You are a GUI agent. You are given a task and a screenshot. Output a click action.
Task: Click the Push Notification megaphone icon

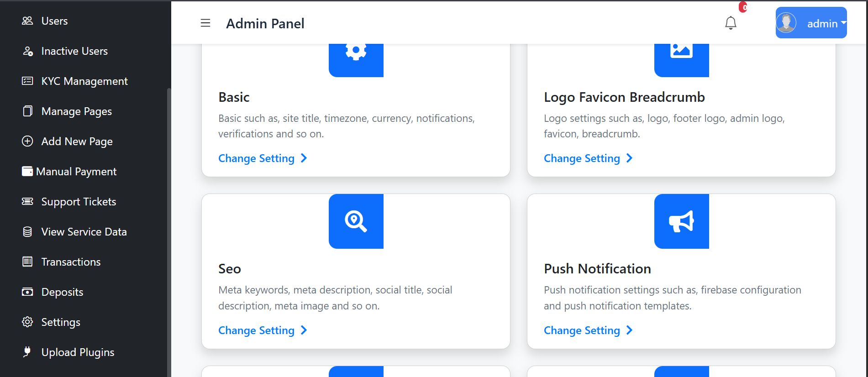tap(681, 221)
